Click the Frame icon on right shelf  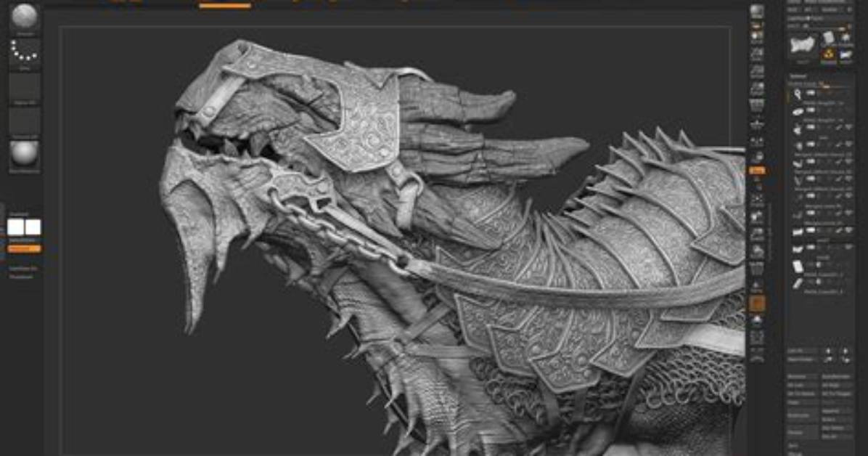(757, 200)
